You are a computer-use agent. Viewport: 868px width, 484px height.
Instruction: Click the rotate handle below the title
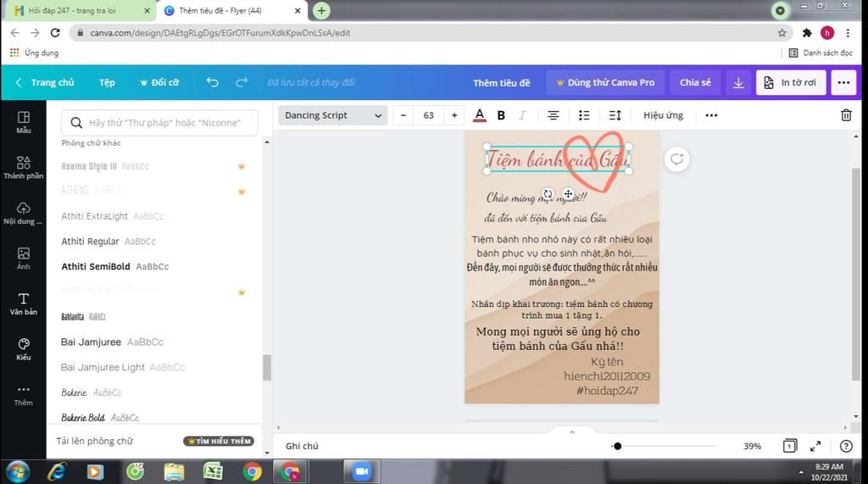548,194
